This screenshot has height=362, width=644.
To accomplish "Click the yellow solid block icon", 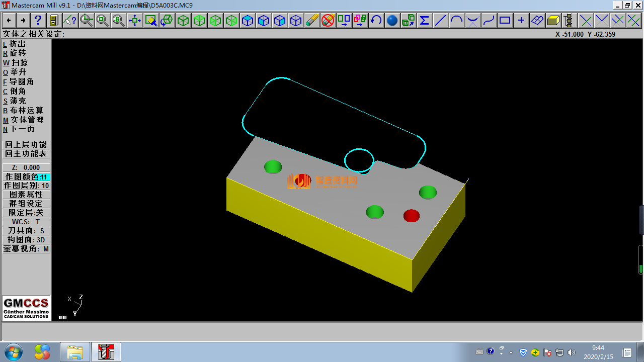I will pyautogui.click(x=553, y=21).
